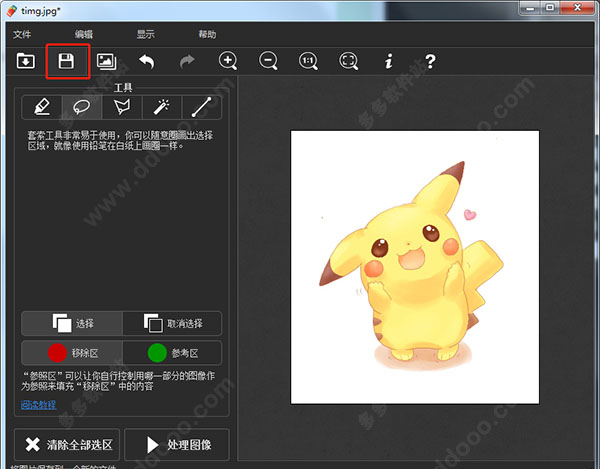Redo the last undone action
Screen dimensions: 600x469
pyautogui.click(x=187, y=61)
